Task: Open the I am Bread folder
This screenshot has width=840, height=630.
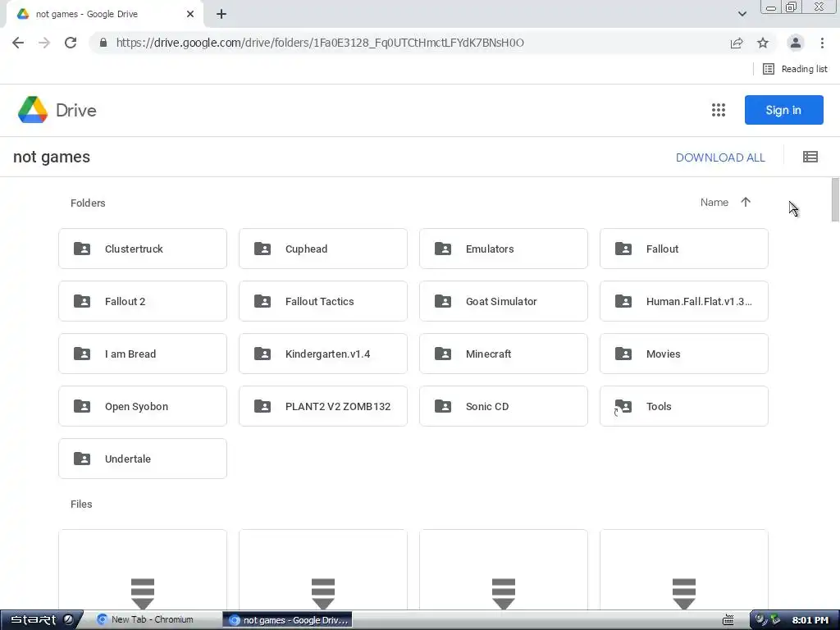Action: pyautogui.click(x=143, y=354)
